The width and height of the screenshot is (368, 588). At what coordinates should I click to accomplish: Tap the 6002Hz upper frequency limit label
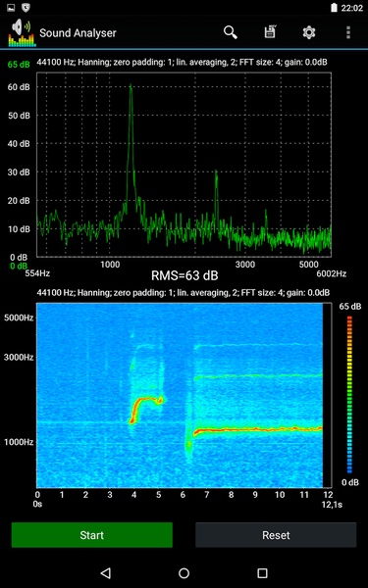pyautogui.click(x=332, y=273)
